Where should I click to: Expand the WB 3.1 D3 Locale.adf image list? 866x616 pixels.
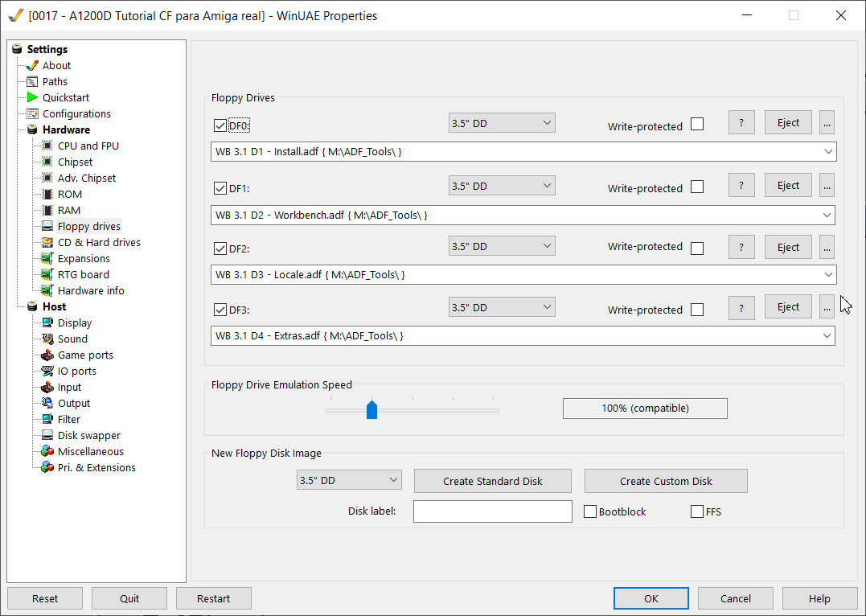point(828,275)
